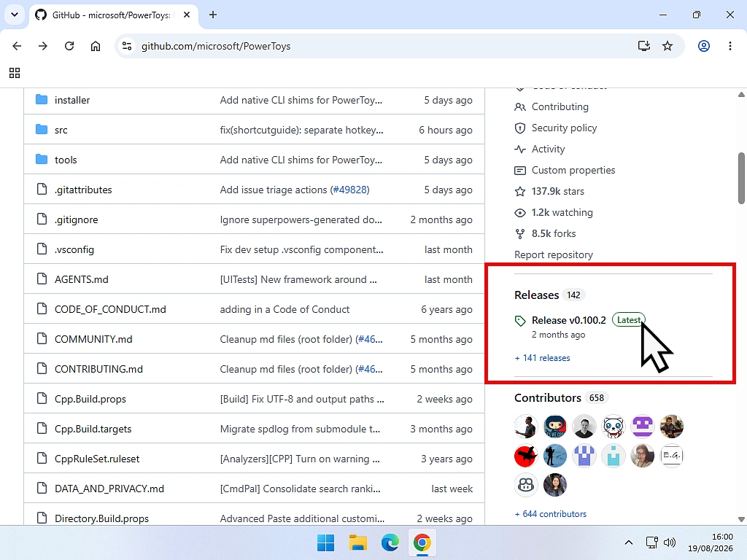
Task: Open CONTRIBUTING.md file
Action: [x=98, y=370]
